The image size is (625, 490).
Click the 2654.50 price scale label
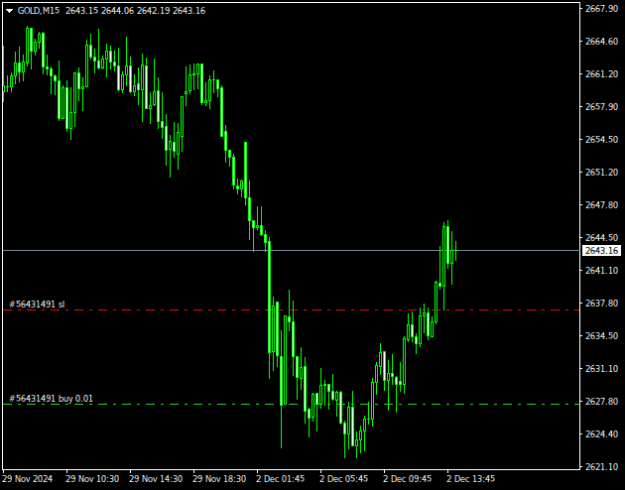pyautogui.click(x=601, y=140)
